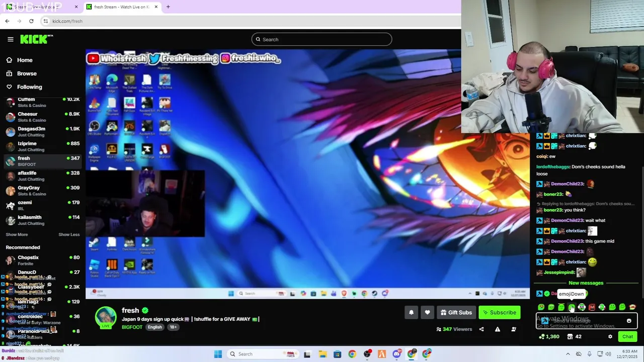This screenshot has width=644, height=362.
Task: Go back in browser
Action: tap(7, 21)
